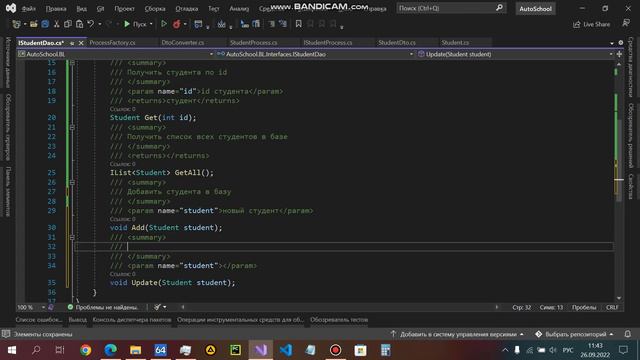Click the cut scissors icon
640x360 pixels.
pos(57,24)
